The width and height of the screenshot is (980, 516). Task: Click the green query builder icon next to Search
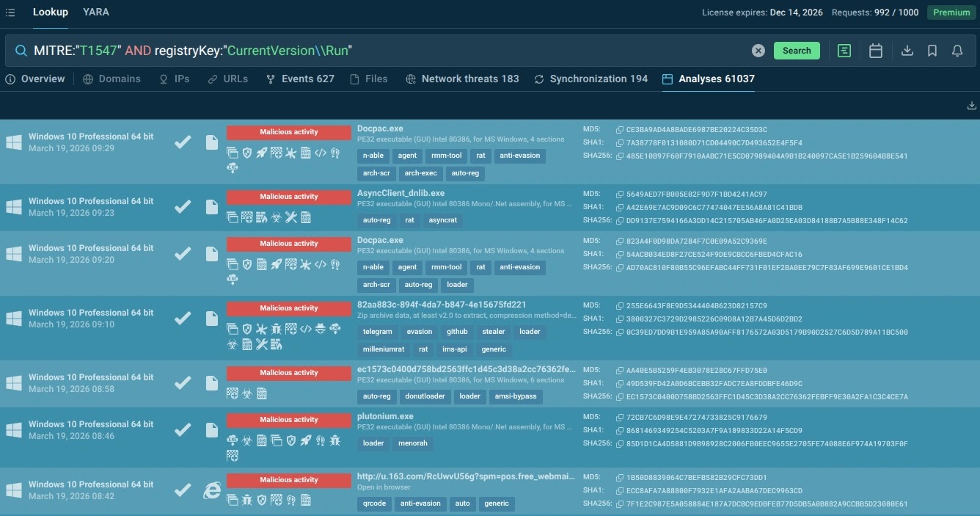(844, 51)
